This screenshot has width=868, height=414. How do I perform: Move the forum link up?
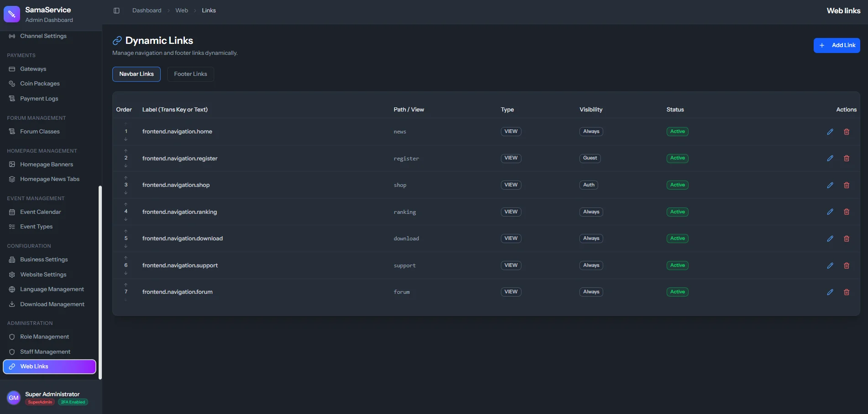pos(126,285)
